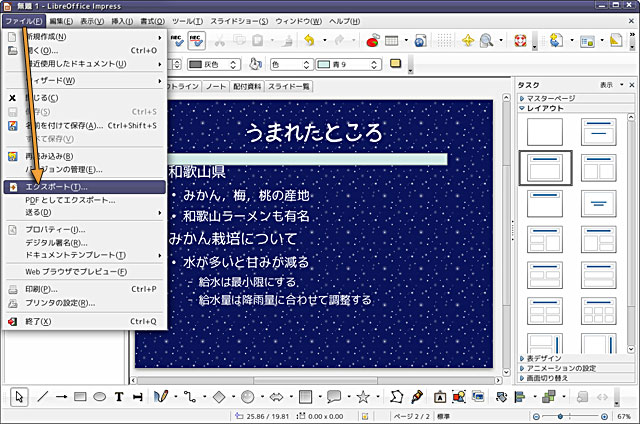Viewport: 640px width, 424px height.
Task: Select the Text tool in drawing toolbar
Action: tap(119, 397)
